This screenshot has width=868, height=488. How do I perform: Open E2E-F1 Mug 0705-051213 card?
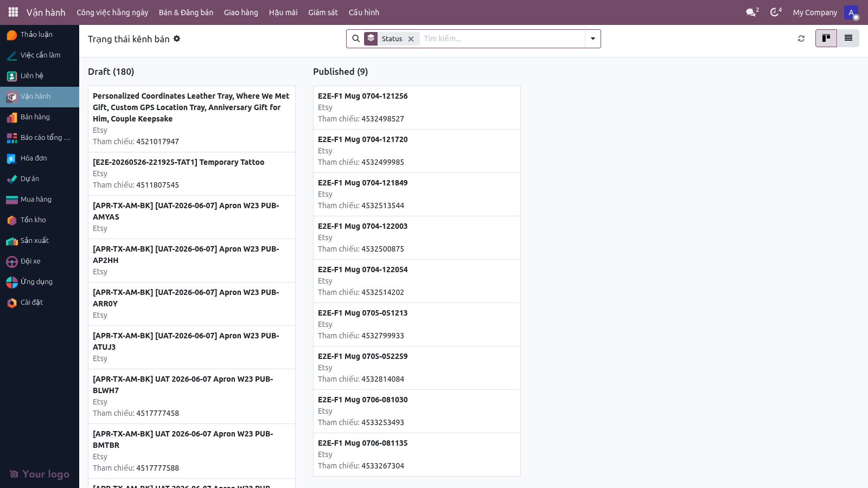pyautogui.click(x=417, y=324)
